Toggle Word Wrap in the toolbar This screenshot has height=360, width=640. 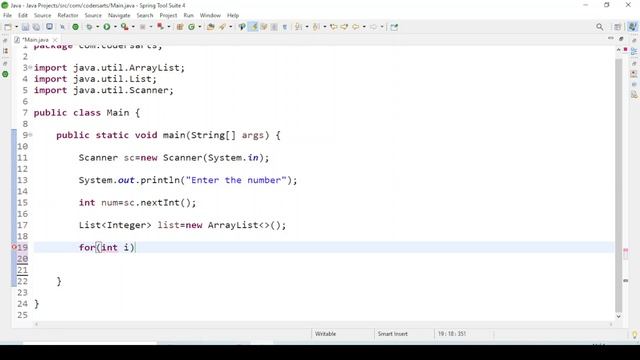pos(264,27)
